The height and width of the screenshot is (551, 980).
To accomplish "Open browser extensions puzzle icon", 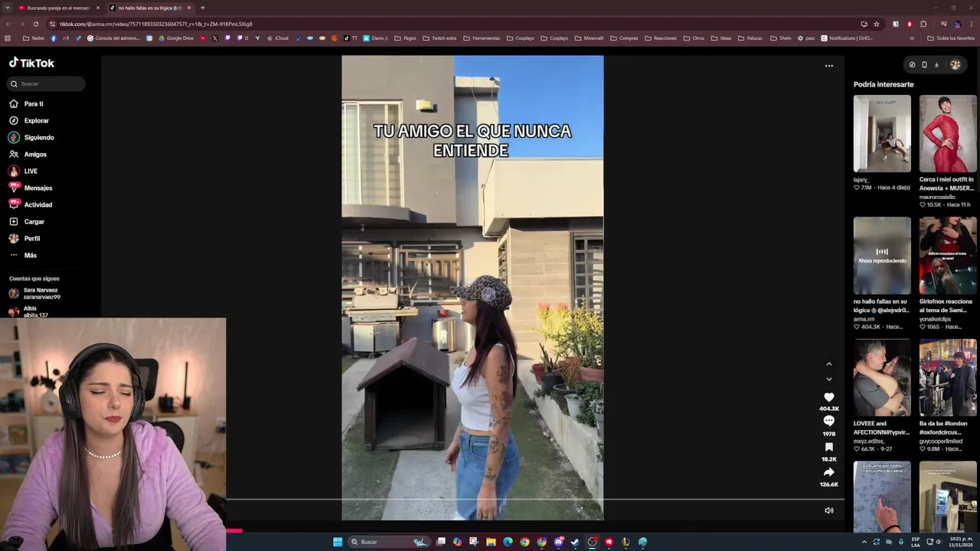I will [923, 24].
